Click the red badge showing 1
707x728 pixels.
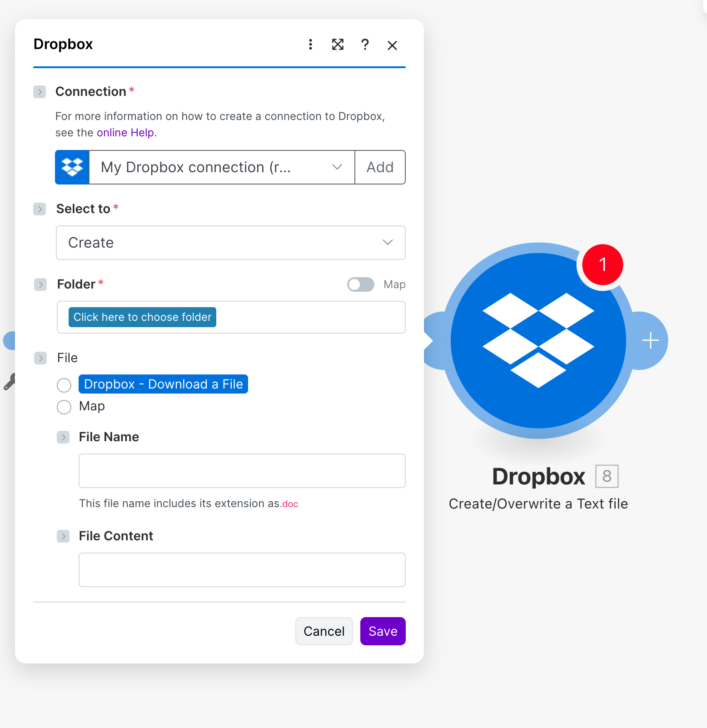[x=602, y=264]
